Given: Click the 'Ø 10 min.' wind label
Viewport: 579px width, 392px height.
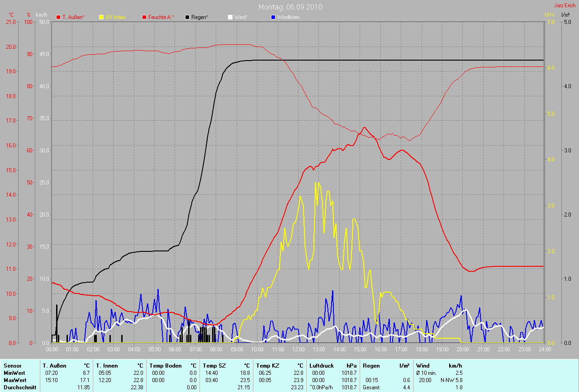Looking at the screenshot, I should (x=427, y=373).
